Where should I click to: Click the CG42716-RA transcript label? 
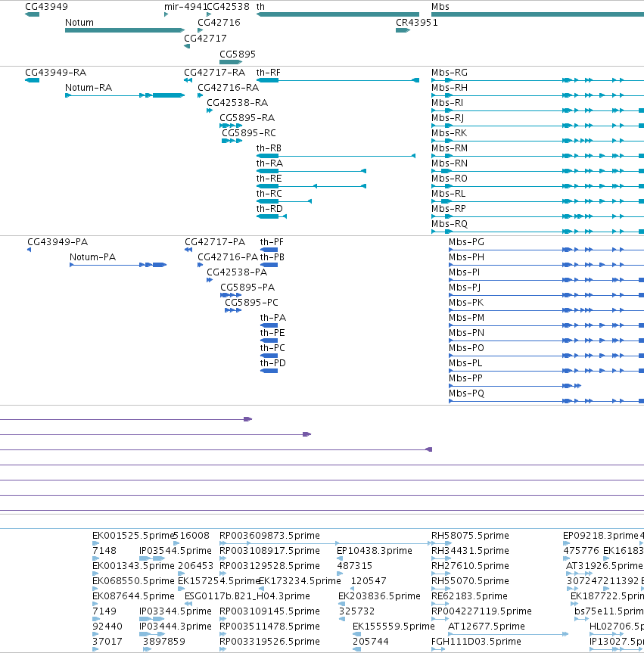point(228,88)
